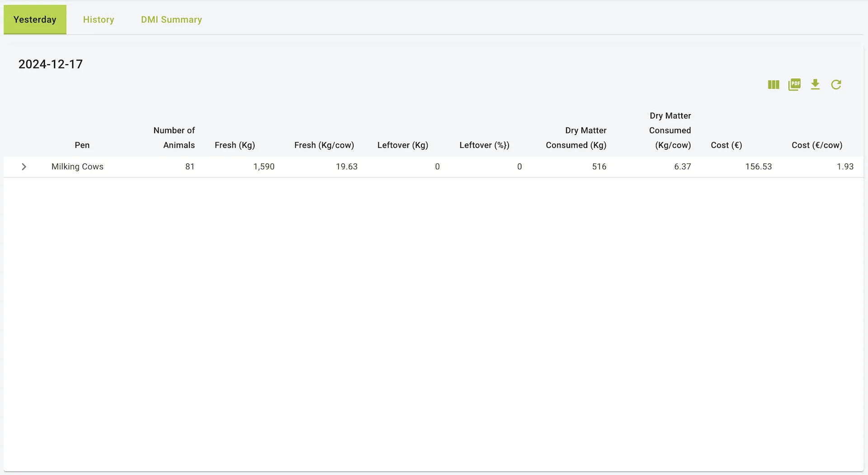Refresh the feeding data table
This screenshot has height=475, width=868.
[x=836, y=85]
